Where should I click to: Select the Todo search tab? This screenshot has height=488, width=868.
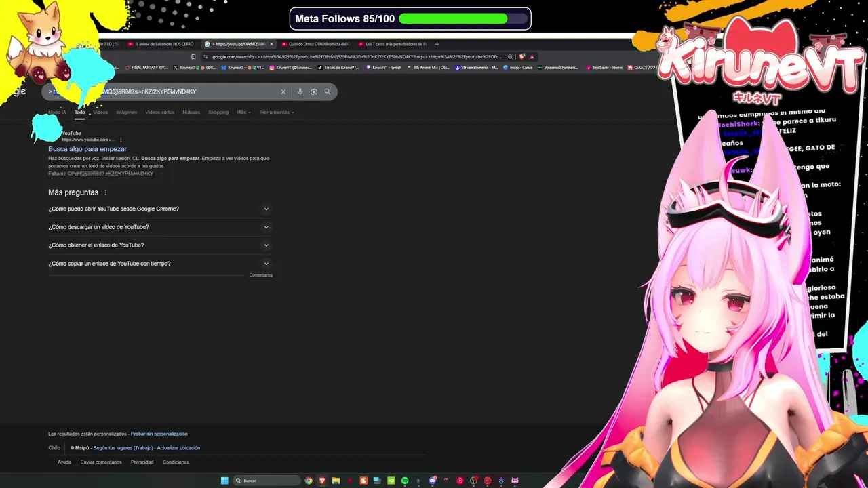(x=79, y=113)
